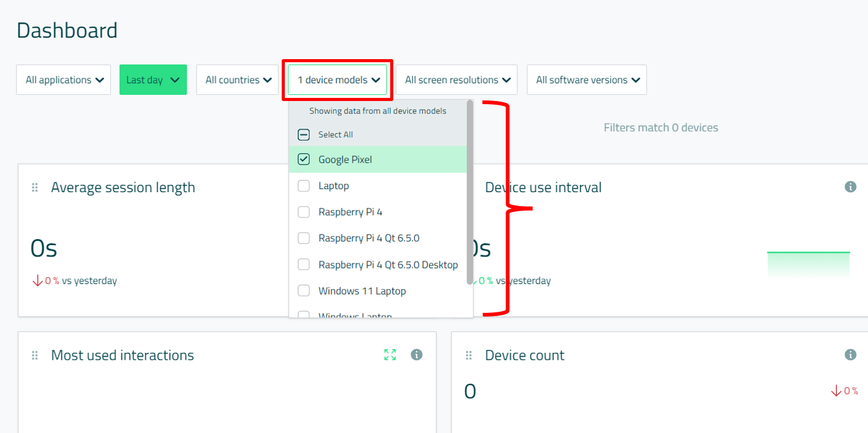Screen dimensions: 868x433
Task: Click the Device count drag handle
Action: (x=469, y=355)
